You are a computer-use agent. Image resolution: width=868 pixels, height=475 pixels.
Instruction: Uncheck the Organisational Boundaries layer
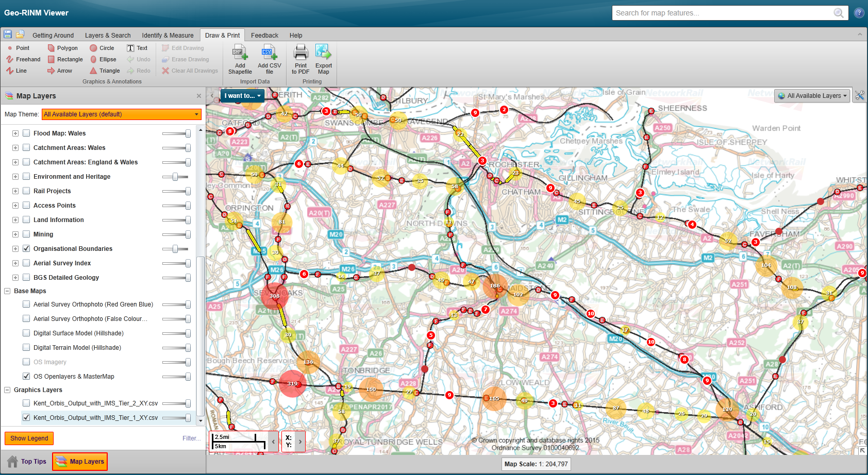pyautogui.click(x=26, y=249)
